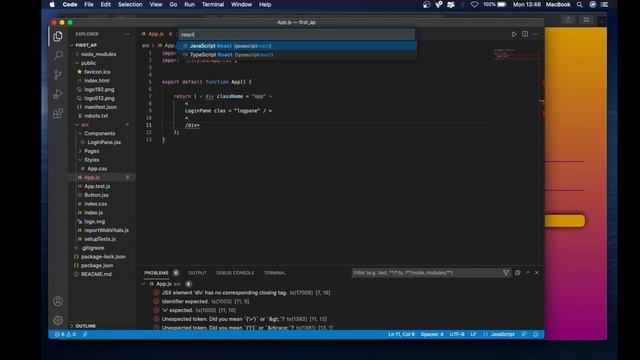
Task: Expand the node_modules folder
Action: click(x=98, y=54)
